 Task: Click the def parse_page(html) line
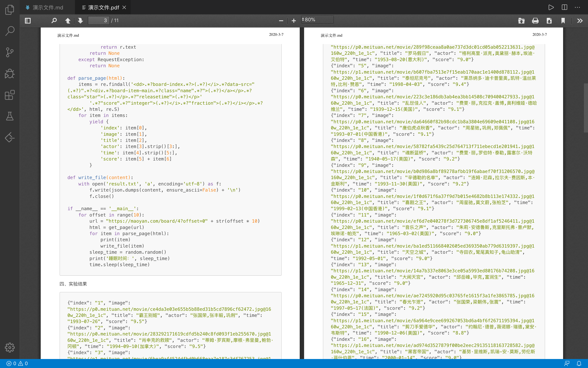(96, 78)
